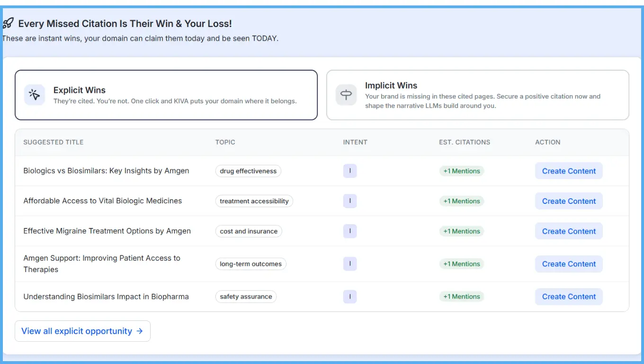Image resolution: width=644 pixels, height=364 pixels.
Task: Switch to the Implicit Wins panel
Action: point(477,95)
